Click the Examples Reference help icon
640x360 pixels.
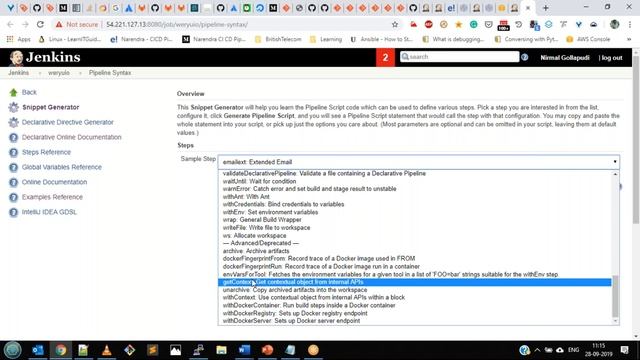(13, 197)
